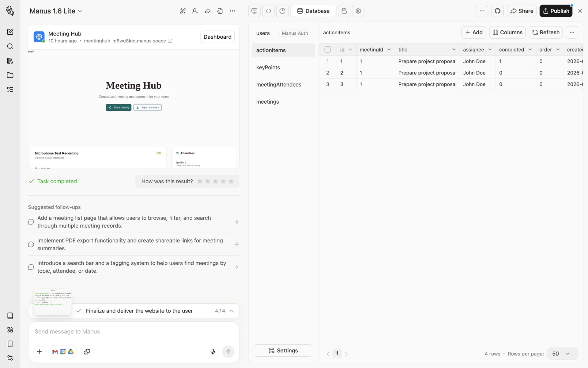The image size is (588, 368).
Task: Click the microphone voice input icon
Action: pyautogui.click(x=213, y=351)
